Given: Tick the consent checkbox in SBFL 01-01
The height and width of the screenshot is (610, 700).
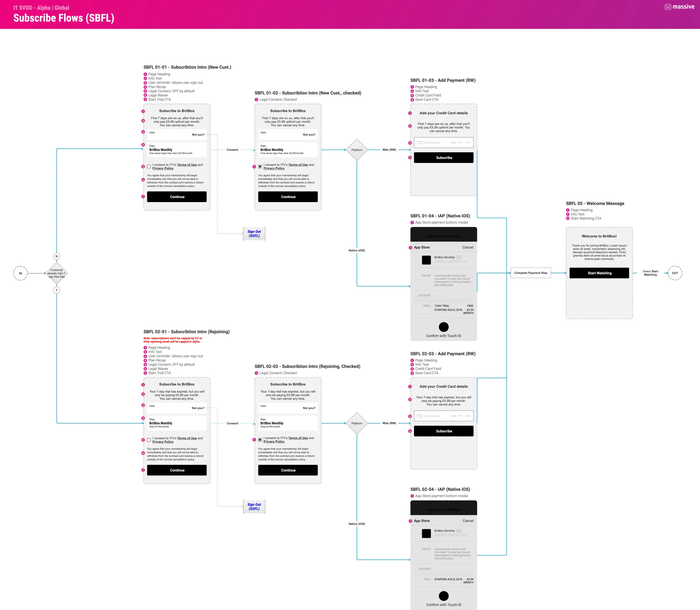Looking at the screenshot, I should tap(149, 166).
